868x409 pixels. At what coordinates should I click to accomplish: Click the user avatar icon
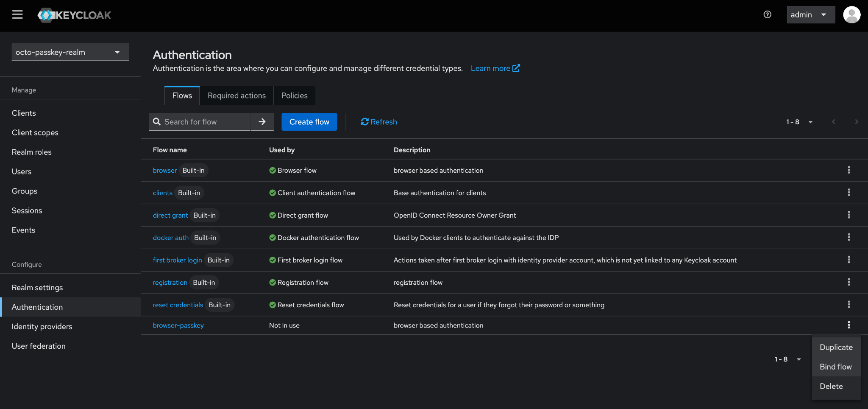click(x=851, y=15)
